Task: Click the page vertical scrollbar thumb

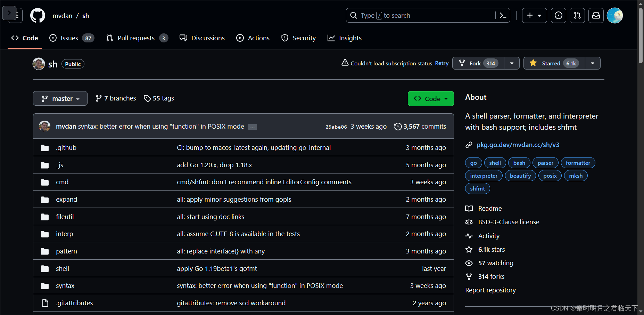Action: 641,36
